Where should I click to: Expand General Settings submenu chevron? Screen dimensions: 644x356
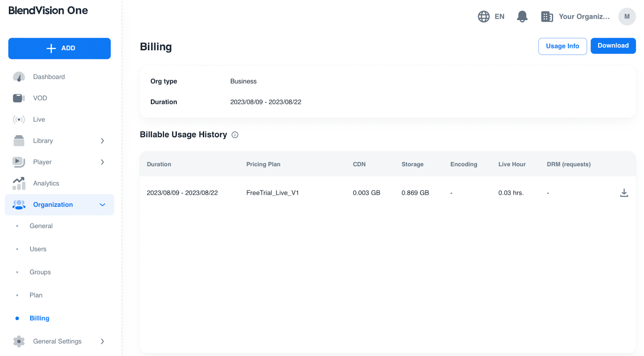point(102,342)
